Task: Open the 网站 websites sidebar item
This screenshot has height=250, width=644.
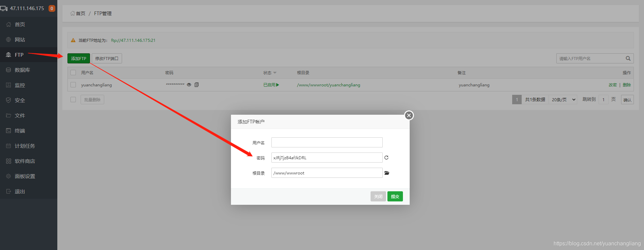Action: point(29,39)
